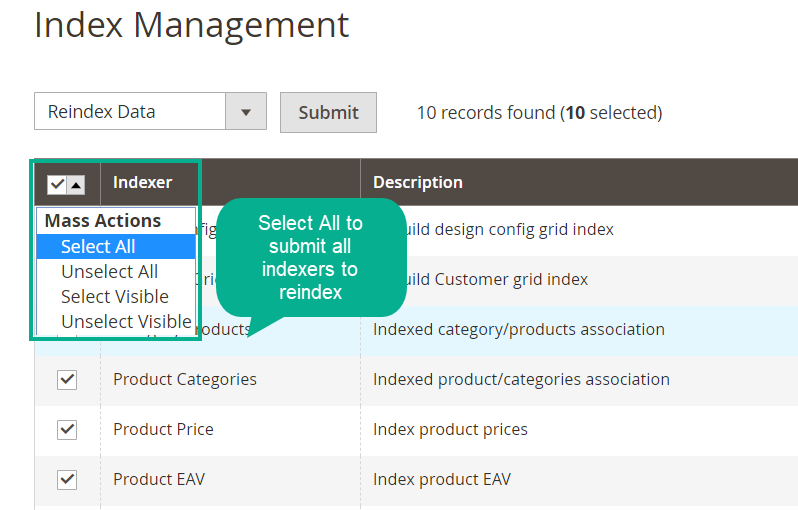Click the Index Management page title
The height and width of the screenshot is (510, 798).
point(192,25)
